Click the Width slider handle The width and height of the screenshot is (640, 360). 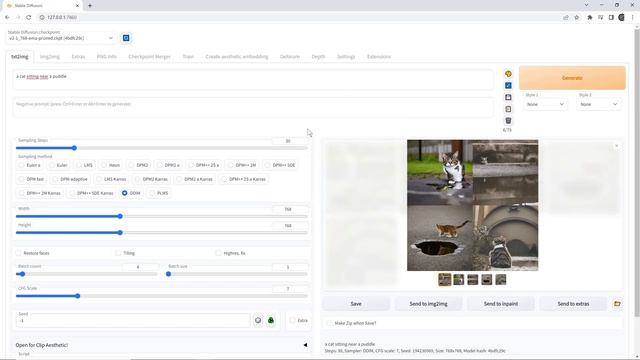point(120,216)
